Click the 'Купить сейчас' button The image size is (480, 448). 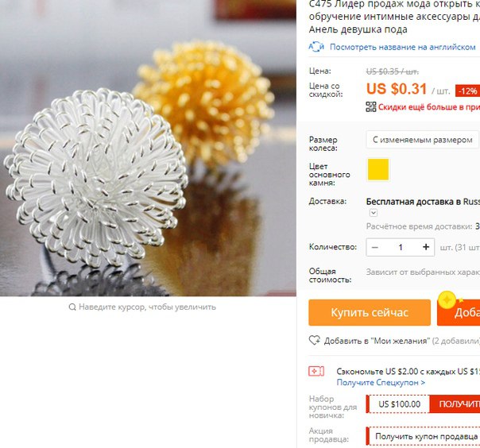tap(370, 312)
